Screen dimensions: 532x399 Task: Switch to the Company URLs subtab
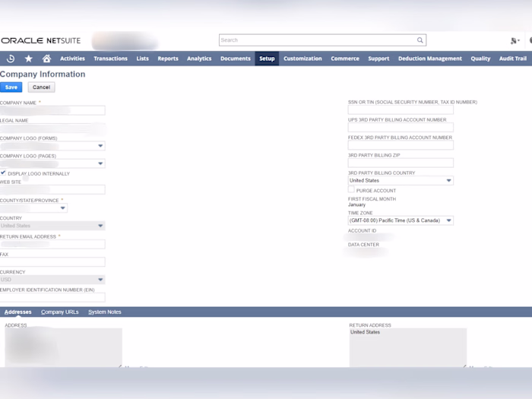(60, 312)
